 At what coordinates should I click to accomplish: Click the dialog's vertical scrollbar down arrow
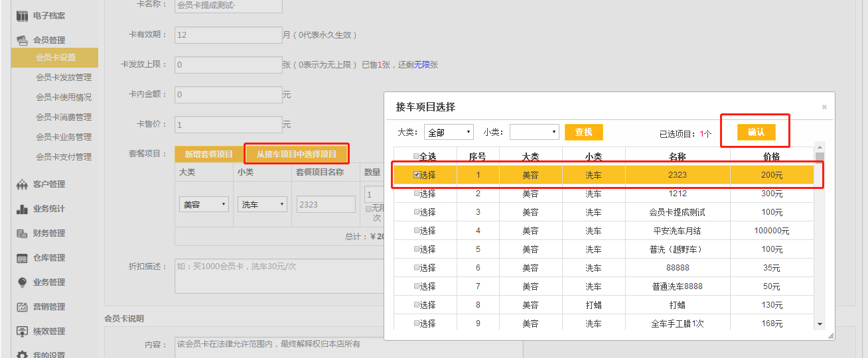point(820,324)
